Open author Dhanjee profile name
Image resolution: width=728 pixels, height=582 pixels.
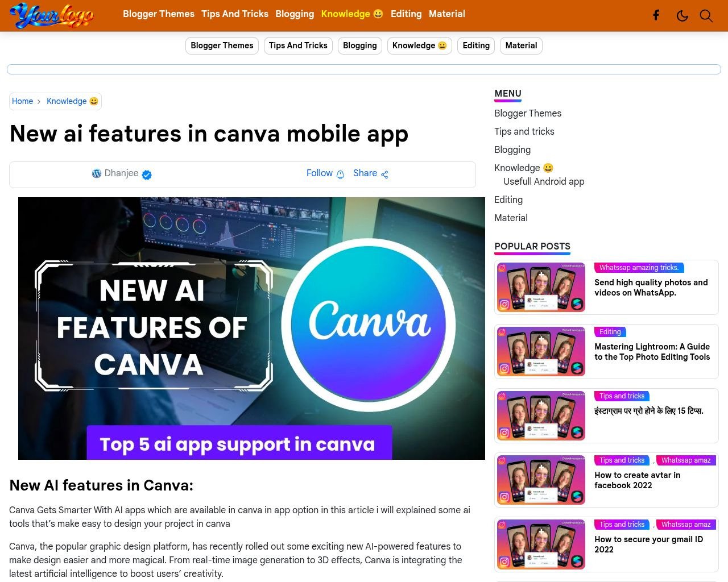(x=121, y=173)
